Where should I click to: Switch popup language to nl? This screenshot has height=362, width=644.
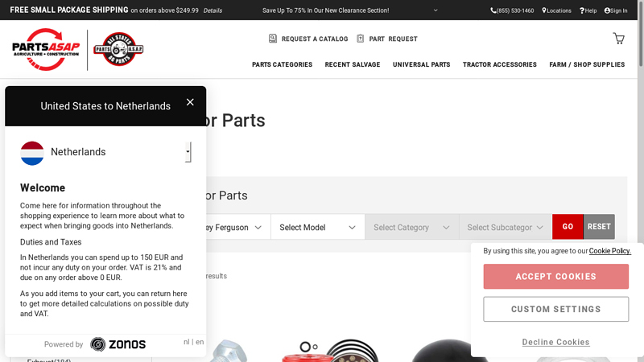[187, 342]
